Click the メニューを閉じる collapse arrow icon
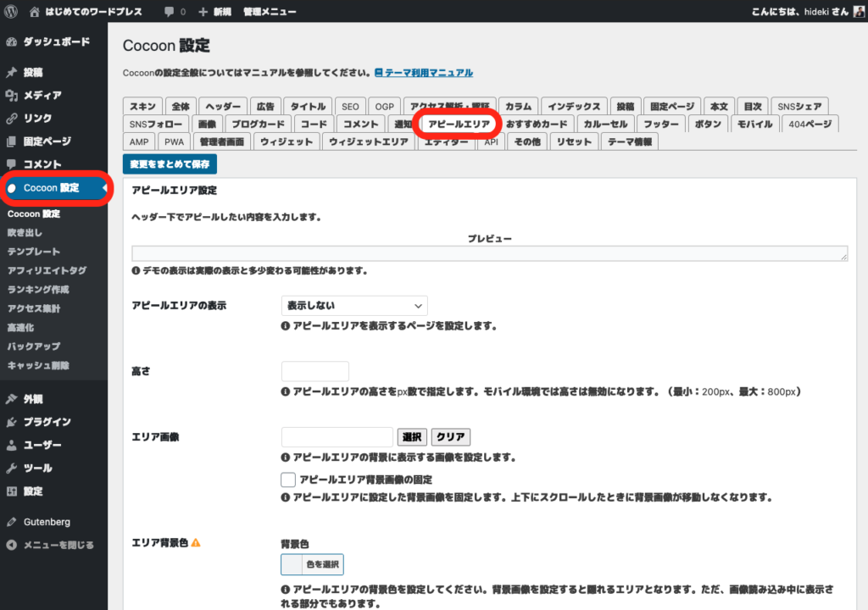The width and height of the screenshot is (868, 610). 12,546
